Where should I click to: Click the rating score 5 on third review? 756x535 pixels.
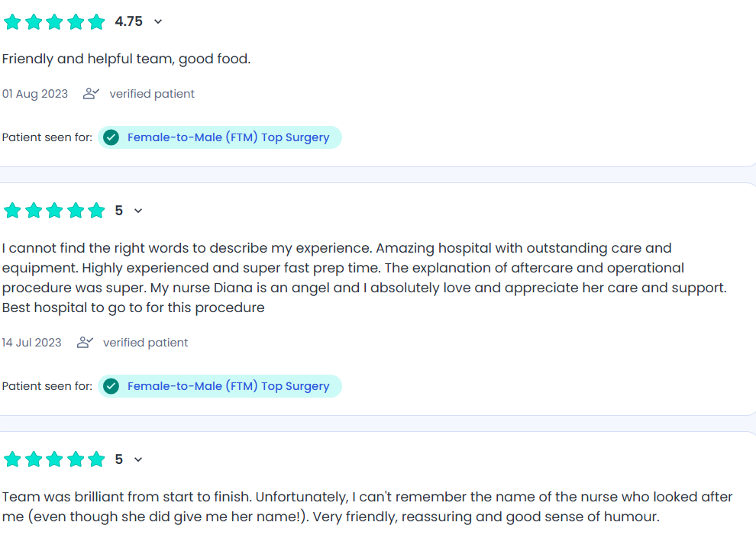coord(119,459)
